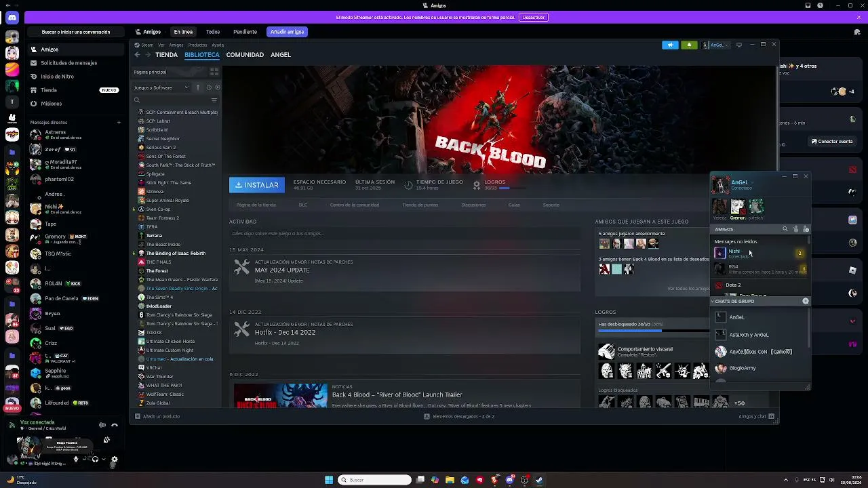The width and height of the screenshot is (868, 488).
Task: Open the Discord inbox icon in title bar
Action: 808,5
